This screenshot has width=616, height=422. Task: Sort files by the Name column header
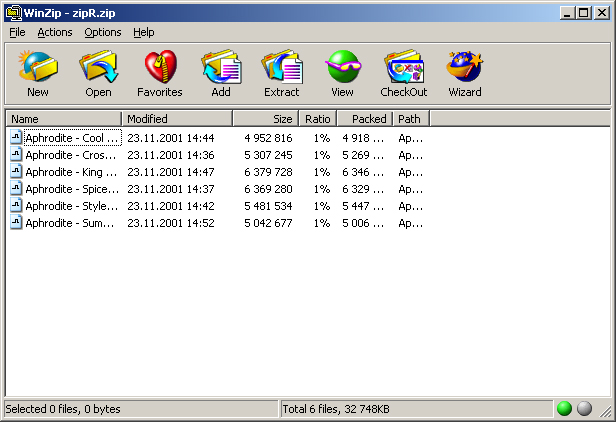coord(64,119)
